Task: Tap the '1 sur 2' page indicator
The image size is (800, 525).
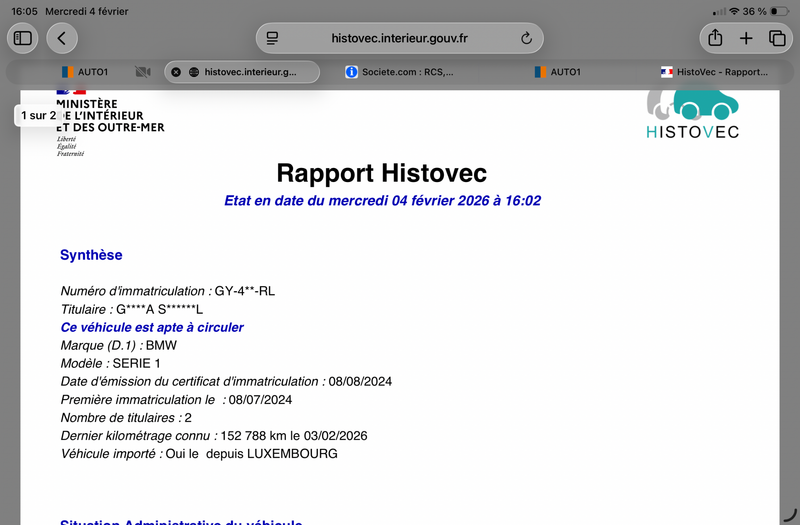Action: tap(39, 115)
